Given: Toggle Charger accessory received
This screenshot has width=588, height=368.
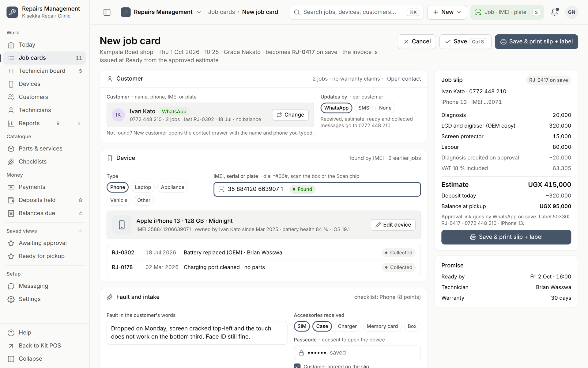Looking at the screenshot, I should 347,326.
